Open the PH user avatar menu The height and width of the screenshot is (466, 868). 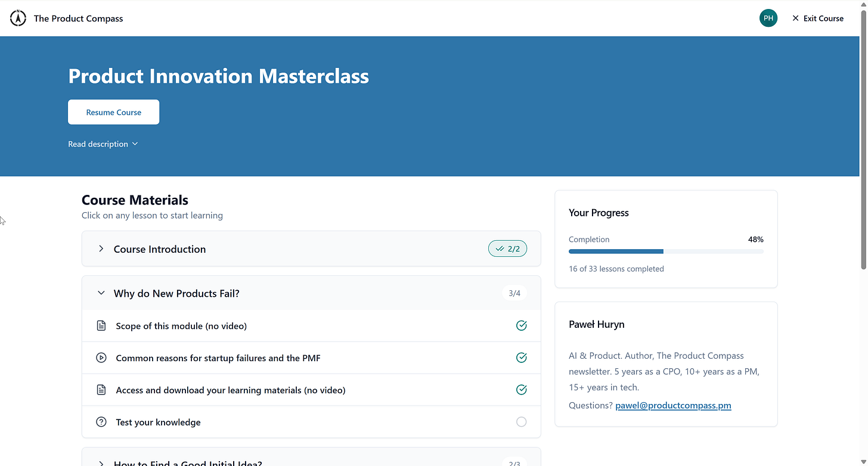(x=768, y=18)
